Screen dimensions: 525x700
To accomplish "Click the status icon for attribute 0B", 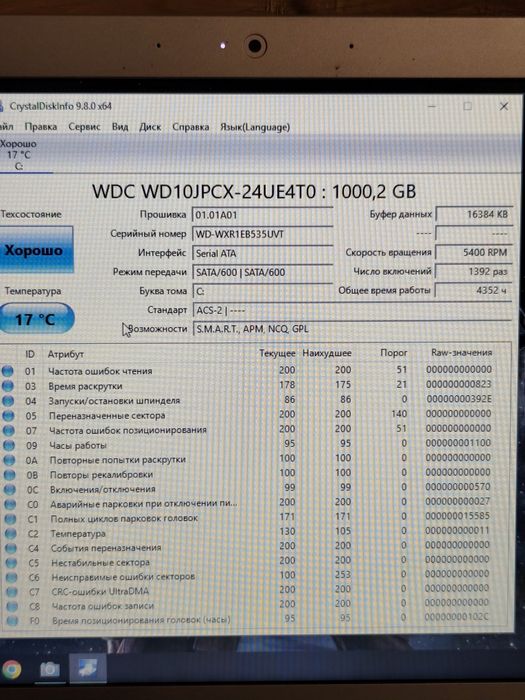I will (x=9, y=475).
